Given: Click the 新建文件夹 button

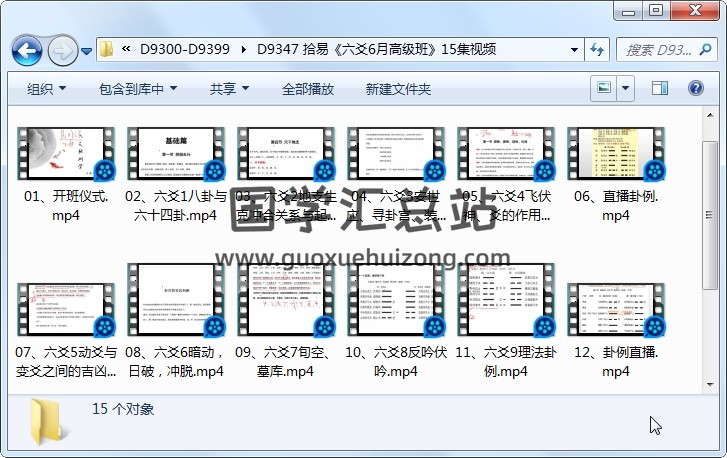Looking at the screenshot, I should click(398, 89).
